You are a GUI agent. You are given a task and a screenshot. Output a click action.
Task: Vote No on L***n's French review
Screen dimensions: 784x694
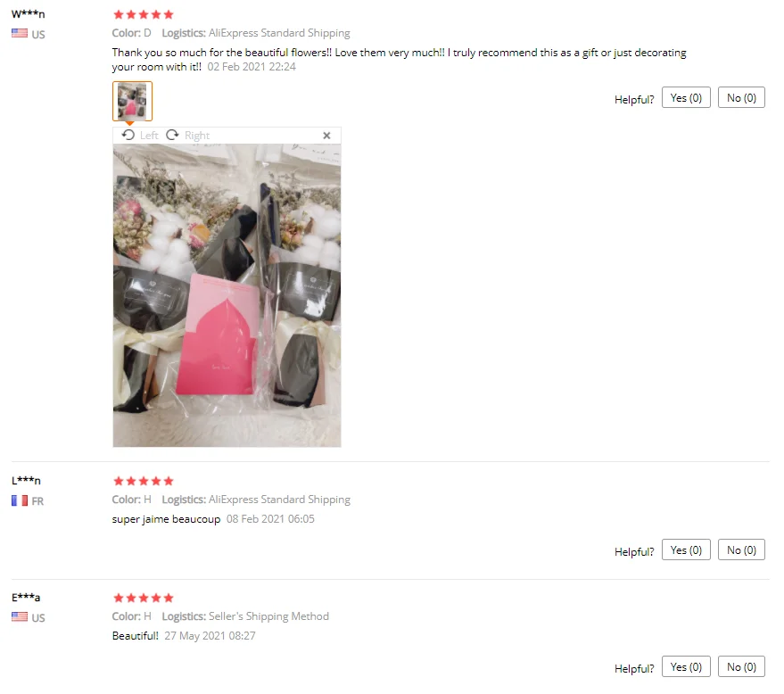(741, 549)
